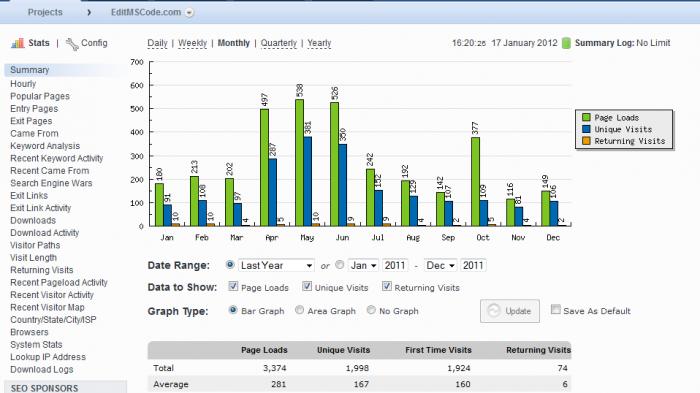The height and width of the screenshot is (393, 700).
Task: Select the No Graph radio option
Action: click(x=371, y=310)
